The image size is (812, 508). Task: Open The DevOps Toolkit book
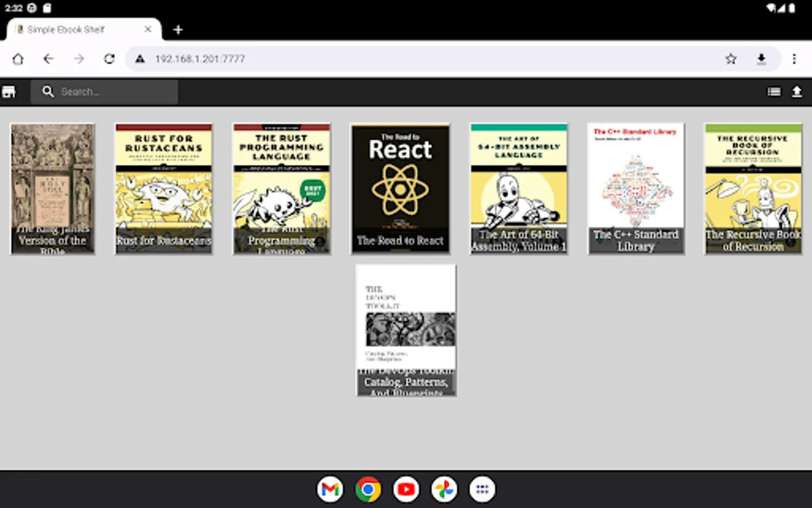coord(406,330)
